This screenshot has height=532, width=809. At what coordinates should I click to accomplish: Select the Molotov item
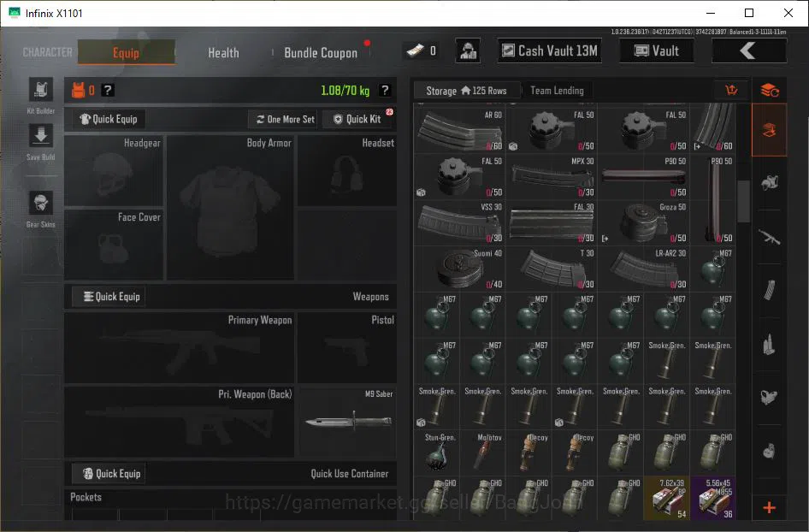click(x=482, y=452)
